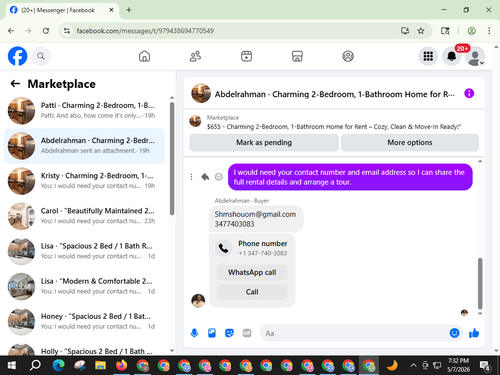Select the Abdelrahman conversation row
This screenshot has height=375, width=500.
[x=84, y=146]
